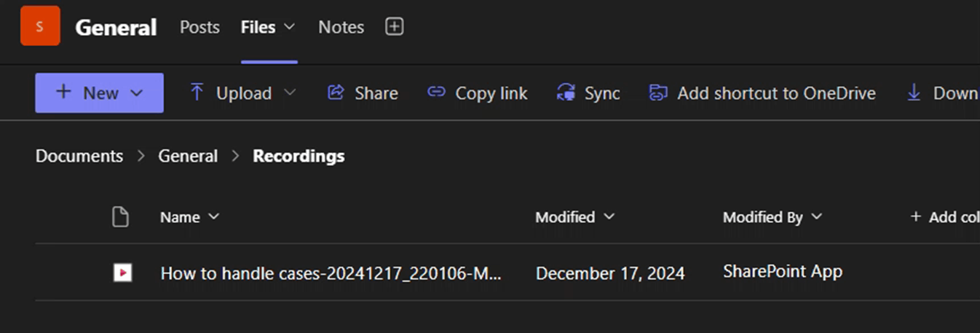Click the Share icon in toolbar
The image size is (980, 333).
pos(336,93)
